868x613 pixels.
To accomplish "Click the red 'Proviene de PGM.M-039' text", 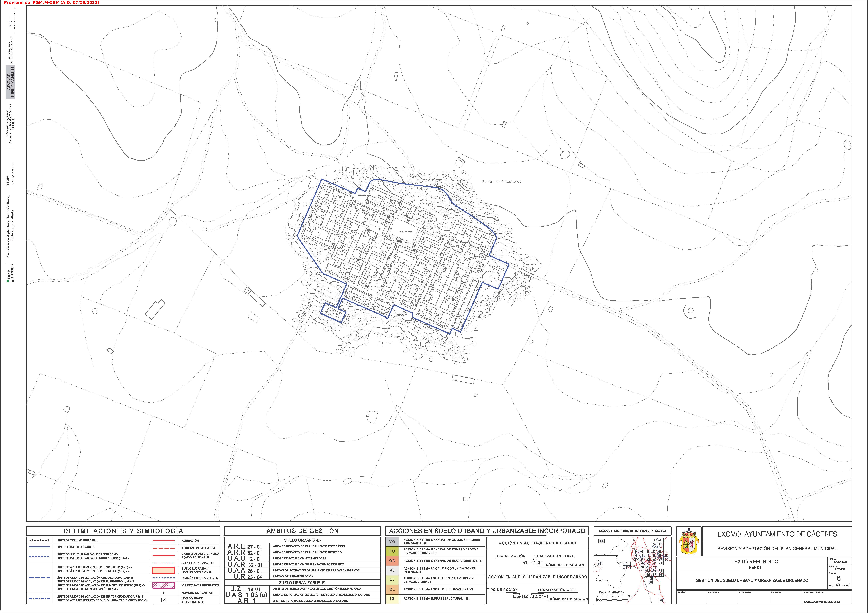I will (52, 3).
